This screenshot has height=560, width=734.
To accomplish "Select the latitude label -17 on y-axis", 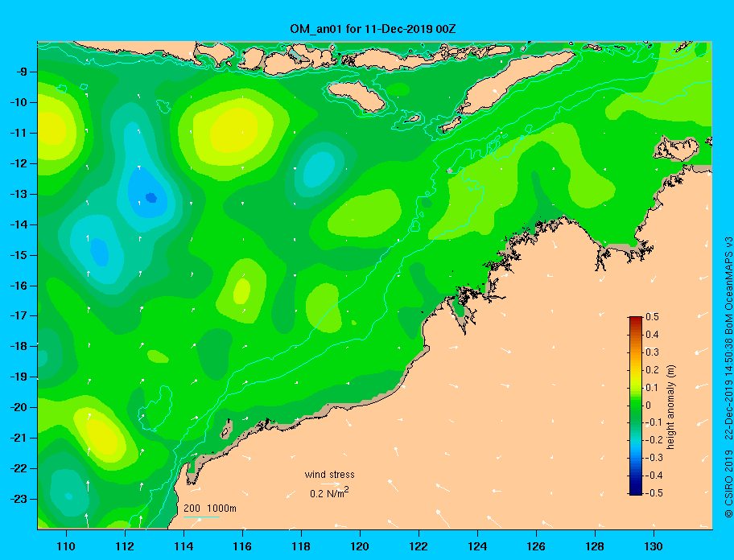I will pyautogui.click(x=19, y=315).
